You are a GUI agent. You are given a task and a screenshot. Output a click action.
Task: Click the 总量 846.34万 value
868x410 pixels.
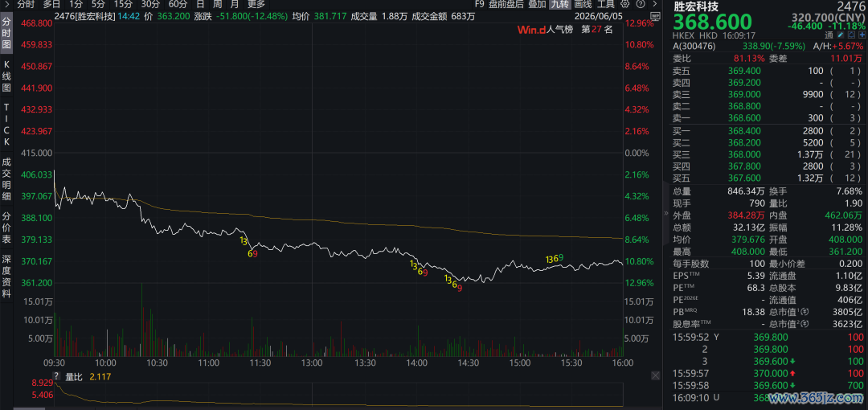click(x=746, y=191)
